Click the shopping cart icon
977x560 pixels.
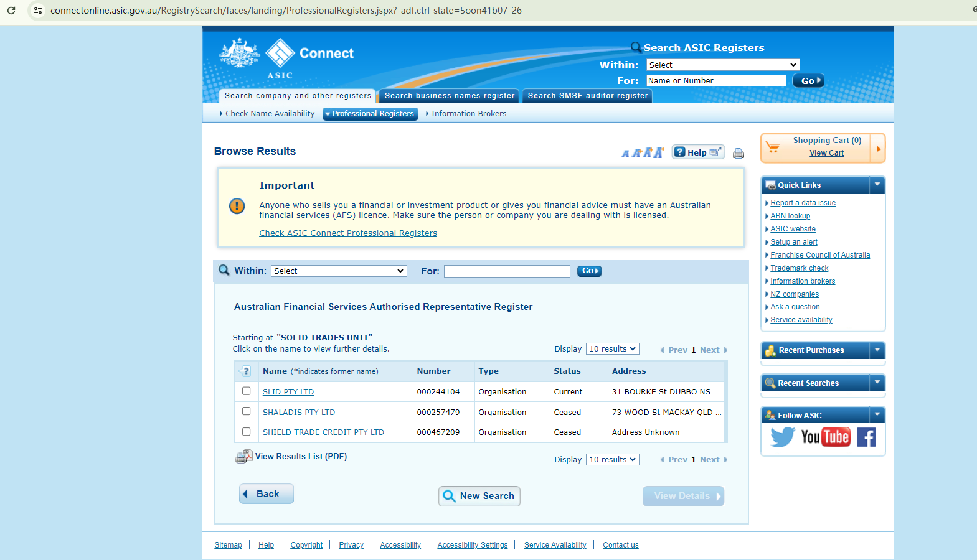click(773, 147)
